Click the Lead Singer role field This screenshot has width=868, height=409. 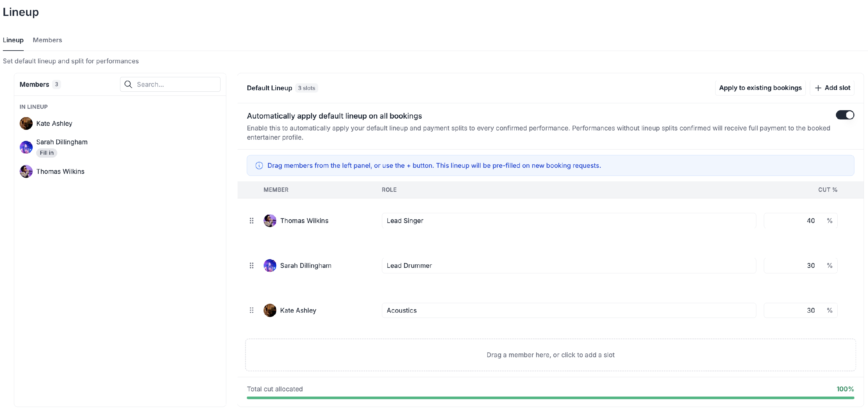point(569,221)
